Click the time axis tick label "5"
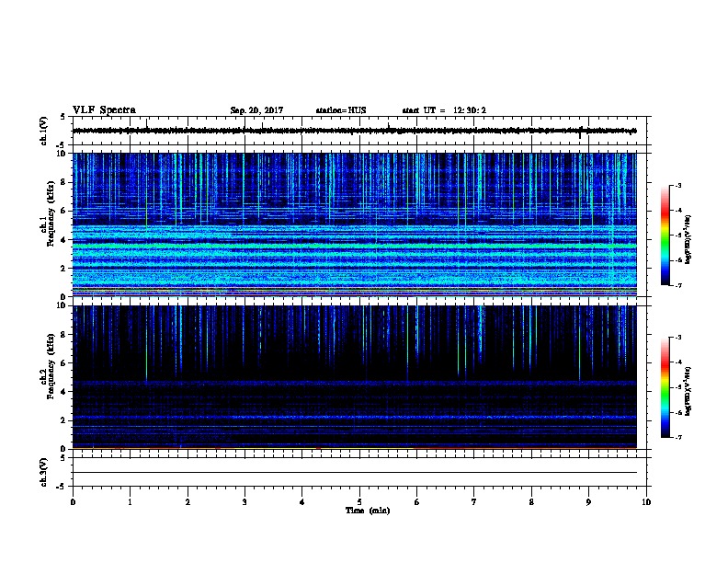 pos(359,502)
